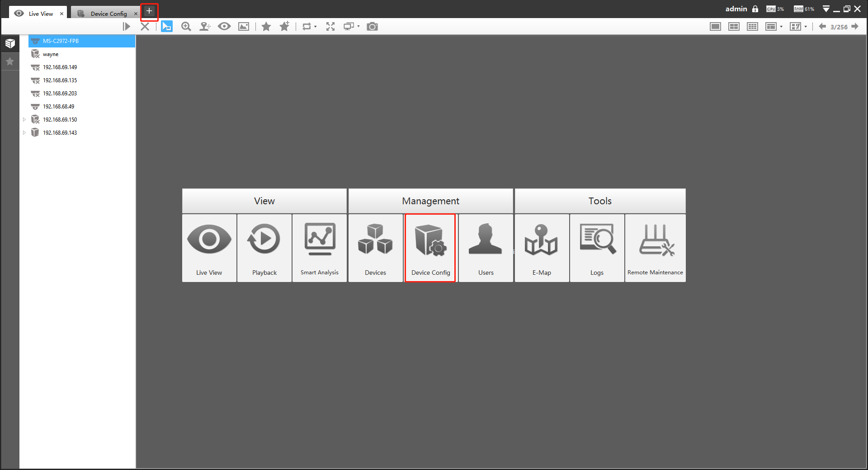
Task: Go to the next page arrow
Action: pos(855,27)
